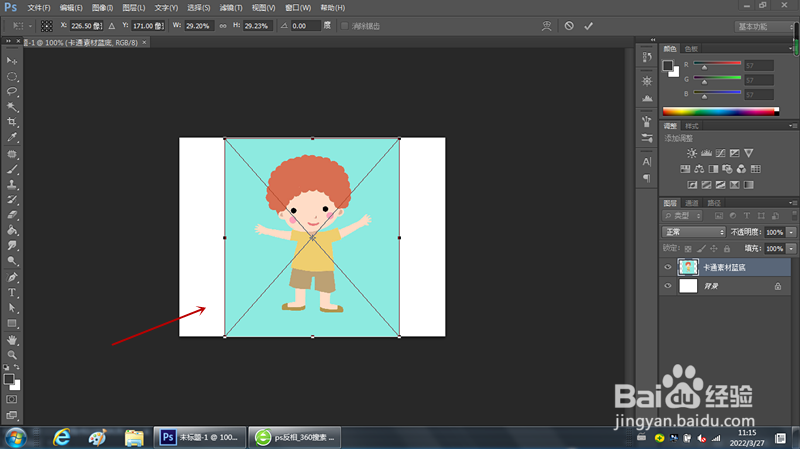Open the 文件(F) menu

click(39, 8)
